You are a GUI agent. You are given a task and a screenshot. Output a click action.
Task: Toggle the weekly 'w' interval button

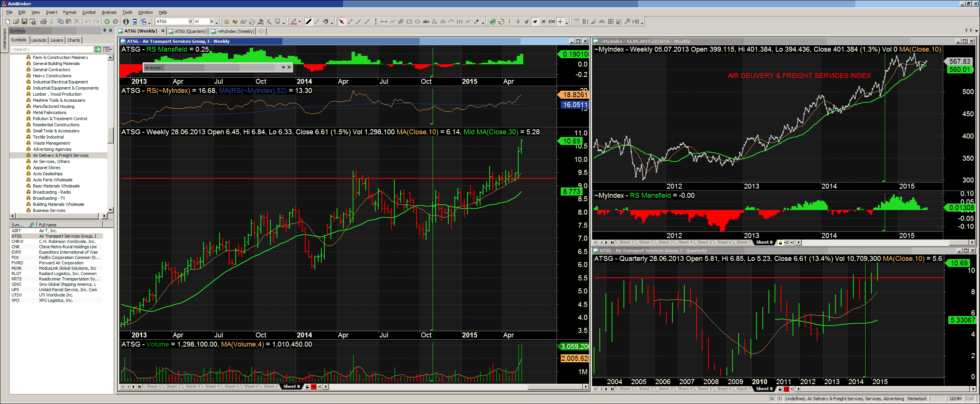pyautogui.click(x=535, y=22)
